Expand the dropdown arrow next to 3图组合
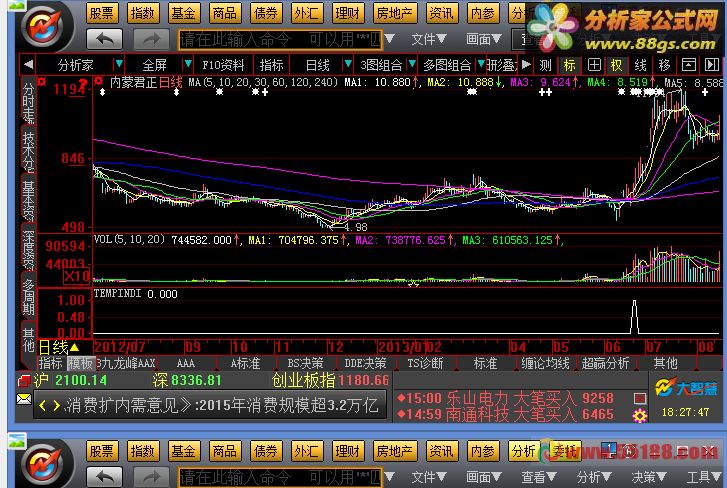The image size is (727, 488). pos(411,64)
